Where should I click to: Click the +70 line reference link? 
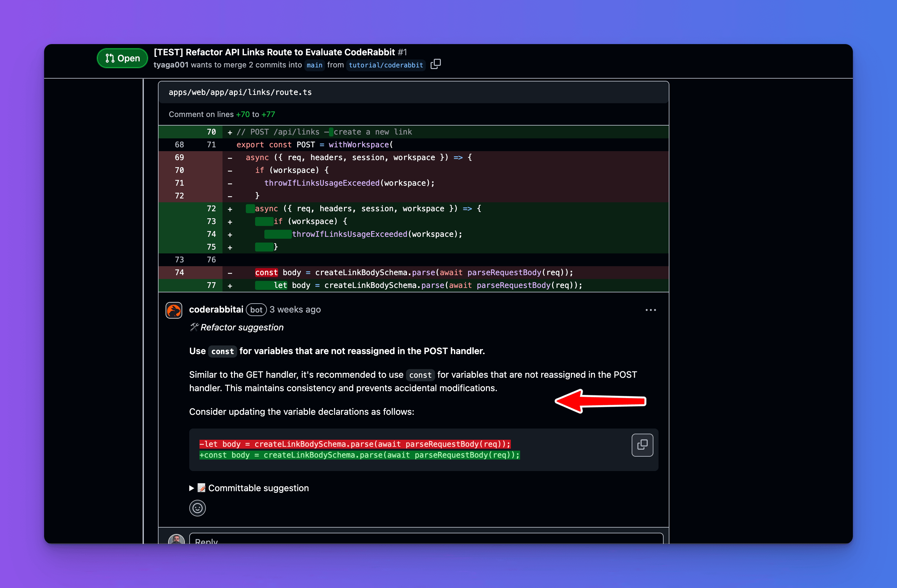(243, 114)
